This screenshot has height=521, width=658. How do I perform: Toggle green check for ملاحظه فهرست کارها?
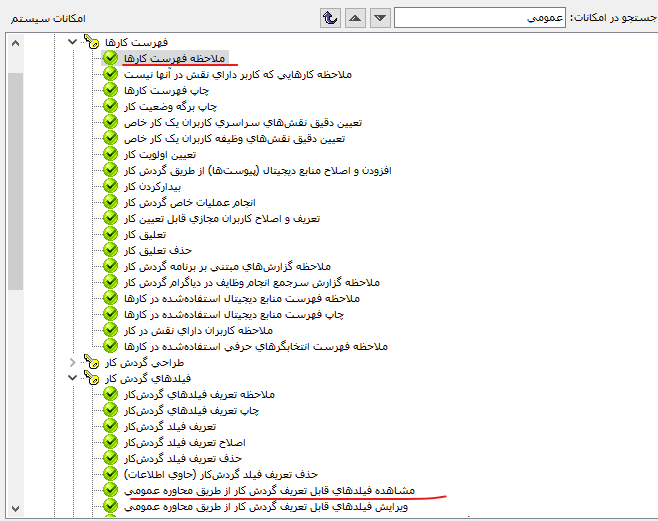coord(110,58)
